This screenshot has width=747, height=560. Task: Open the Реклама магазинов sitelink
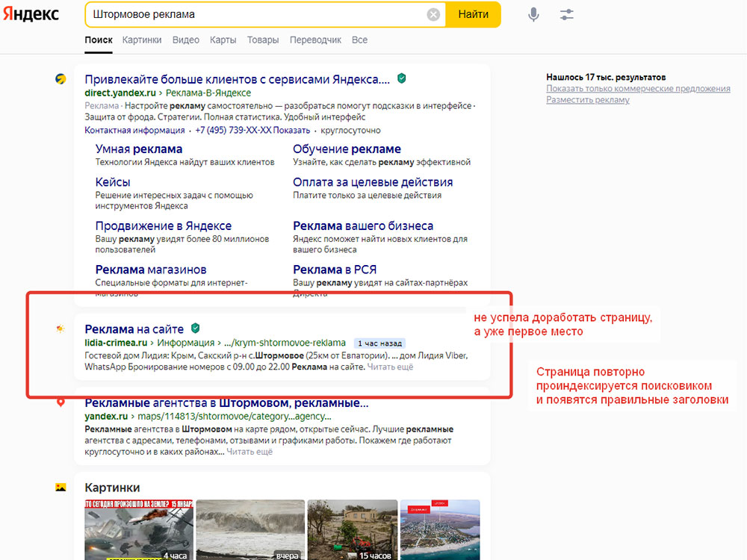(151, 270)
